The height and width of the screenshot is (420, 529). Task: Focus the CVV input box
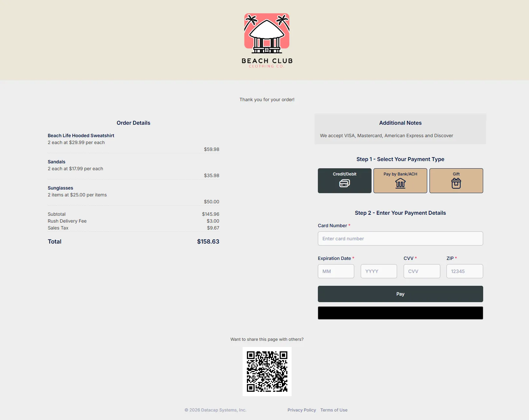422,271
